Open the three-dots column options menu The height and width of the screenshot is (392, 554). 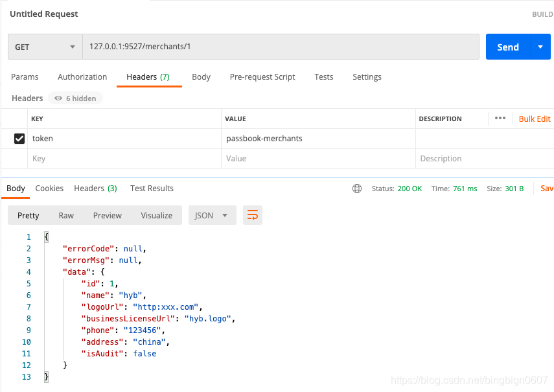[x=500, y=119]
